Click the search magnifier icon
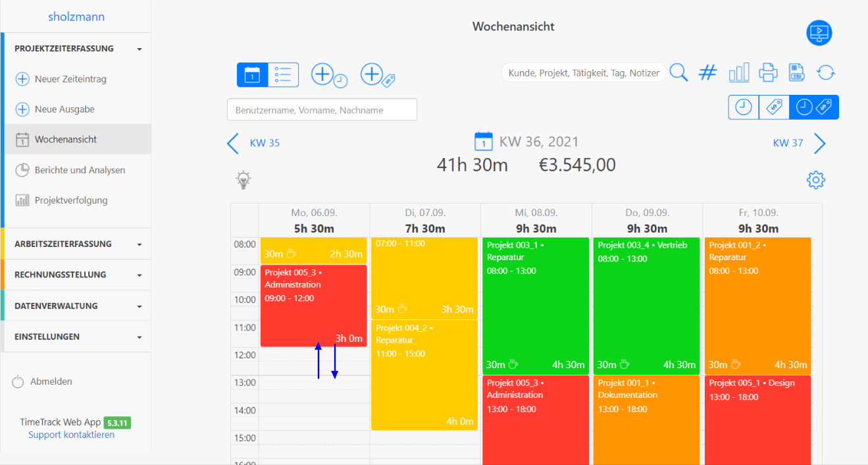The image size is (868, 465). (678, 72)
